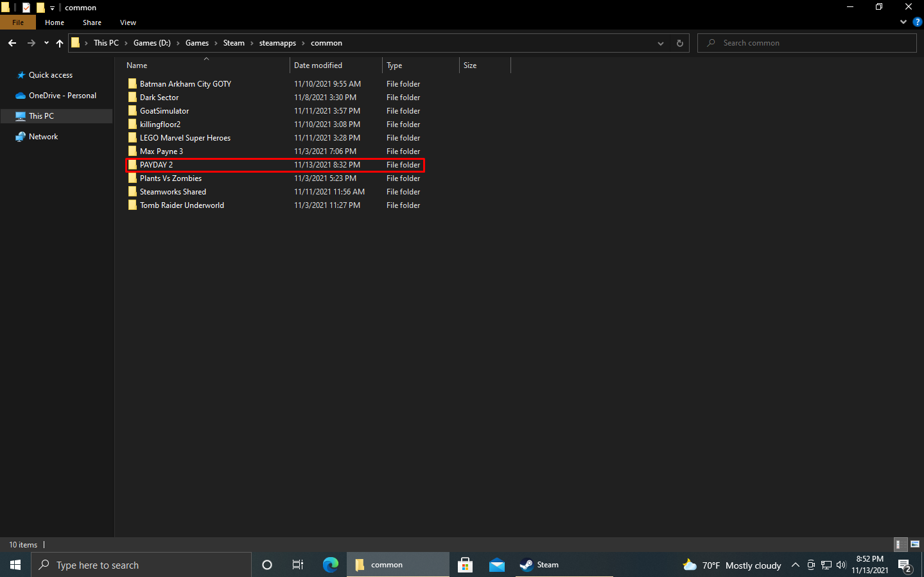Select the Plants Vs Zombies folder icon
The width and height of the screenshot is (924, 577).
coord(132,178)
